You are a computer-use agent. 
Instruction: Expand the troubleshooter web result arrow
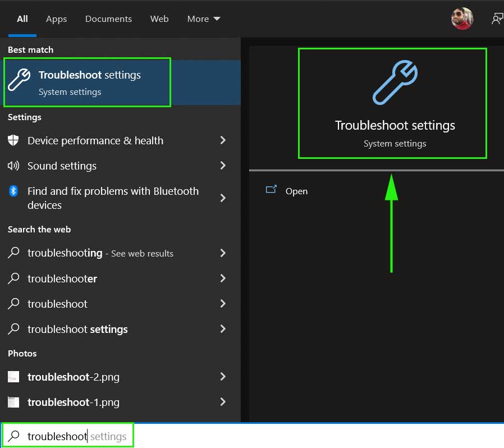223,278
